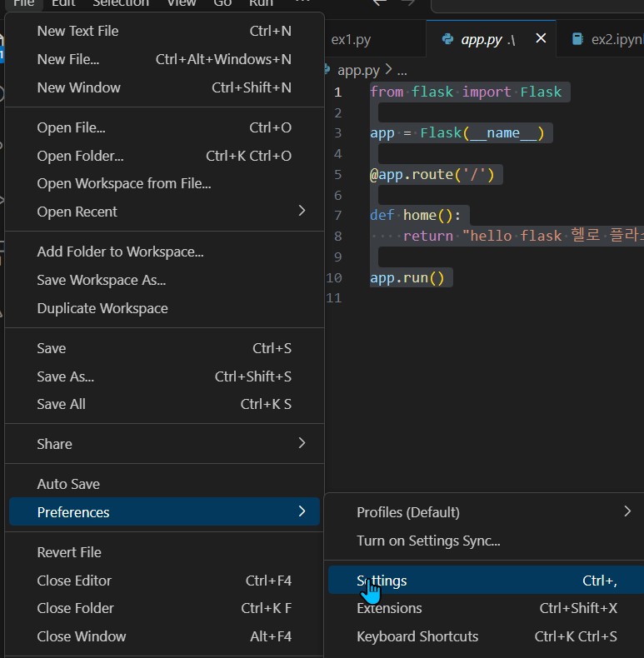
Task: Select Open File... entry
Action: pos(164,127)
